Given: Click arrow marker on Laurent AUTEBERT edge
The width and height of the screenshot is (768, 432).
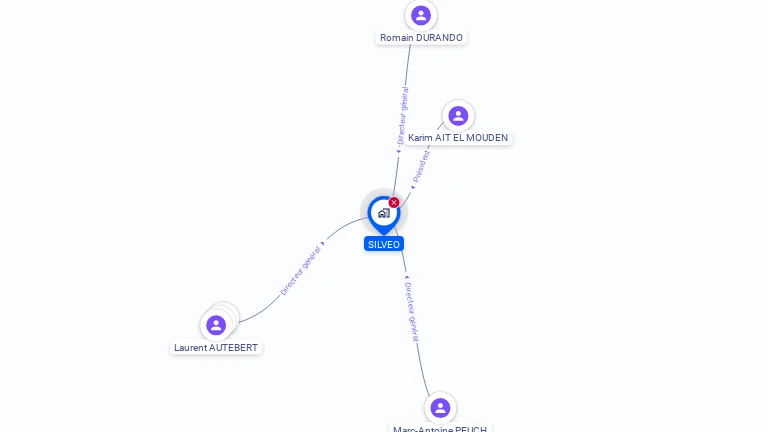Looking at the screenshot, I should [323, 243].
